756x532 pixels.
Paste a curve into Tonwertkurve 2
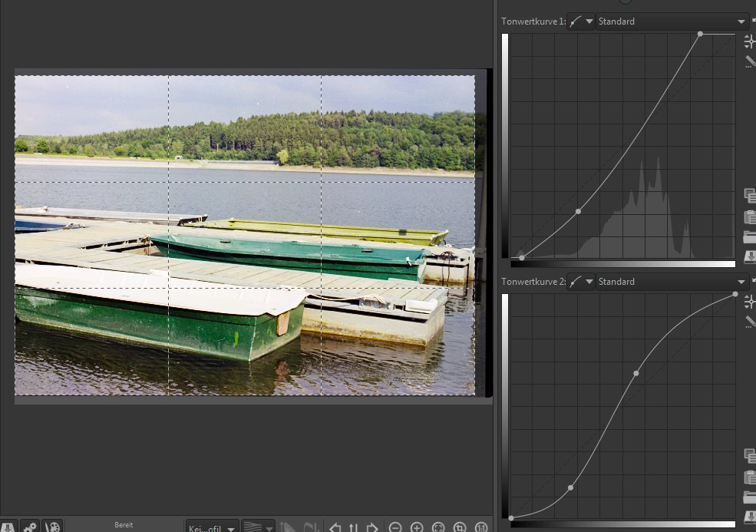(750, 476)
